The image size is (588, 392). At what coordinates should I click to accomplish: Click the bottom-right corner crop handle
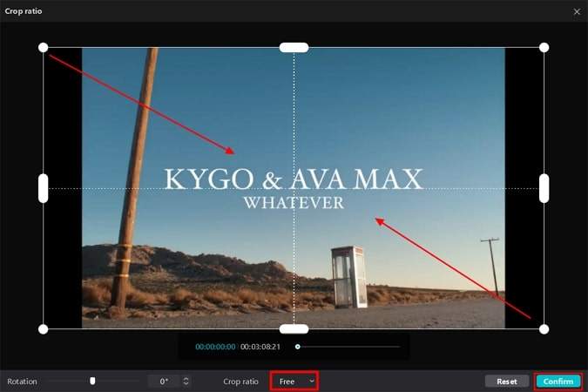click(x=544, y=329)
